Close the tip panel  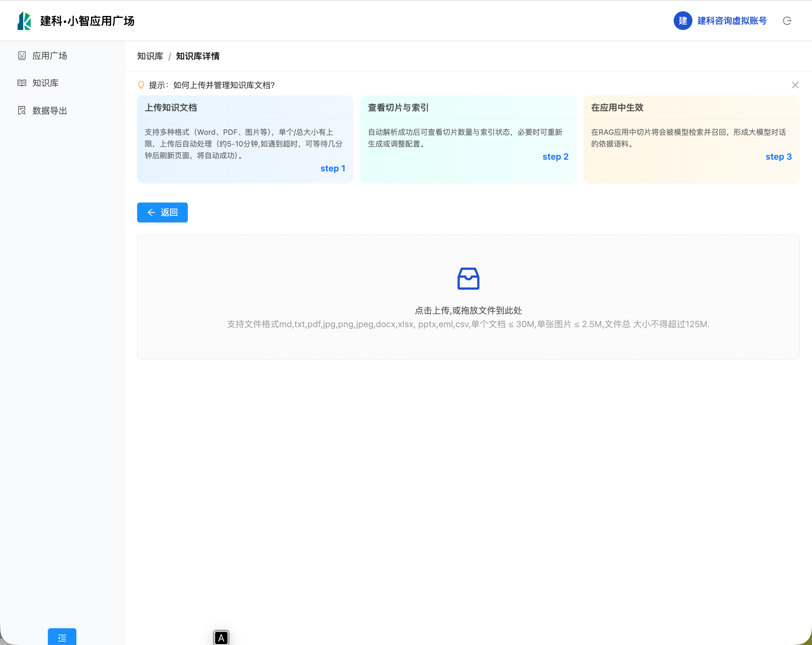[795, 85]
